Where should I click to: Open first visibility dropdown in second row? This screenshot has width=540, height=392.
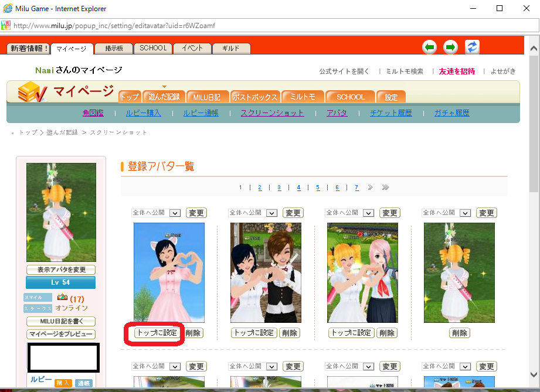pos(156,367)
